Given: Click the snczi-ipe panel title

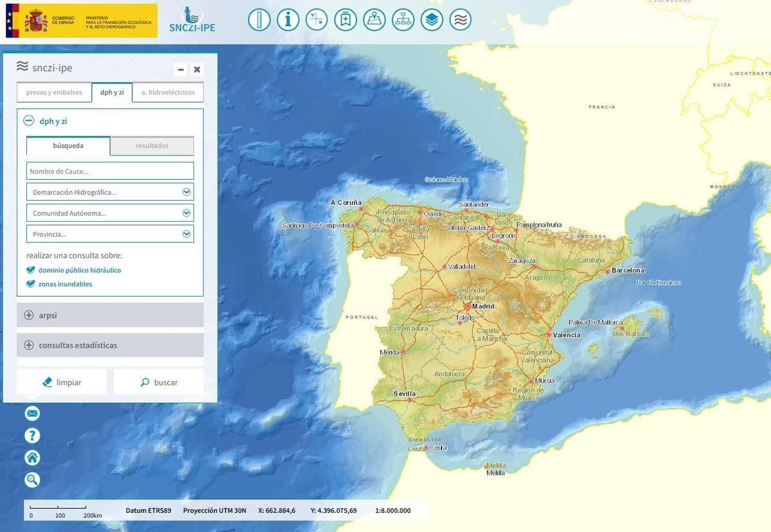Looking at the screenshot, I should (x=52, y=68).
